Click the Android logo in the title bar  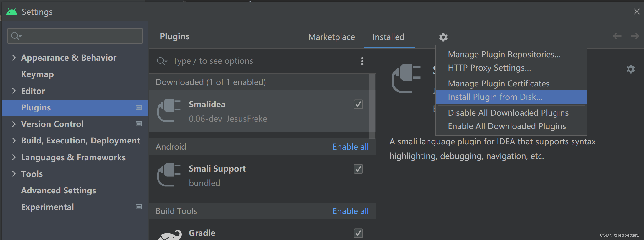(x=12, y=12)
